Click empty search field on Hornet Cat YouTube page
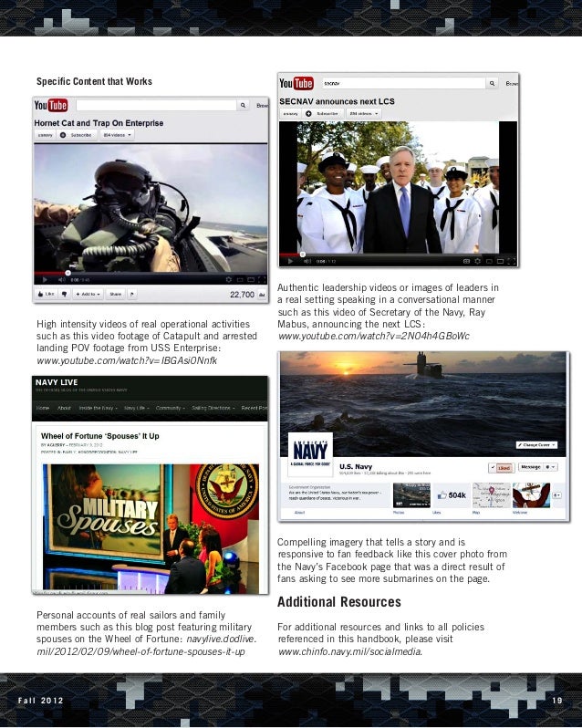This screenshot has height=728, width=582. click(156, 106)
